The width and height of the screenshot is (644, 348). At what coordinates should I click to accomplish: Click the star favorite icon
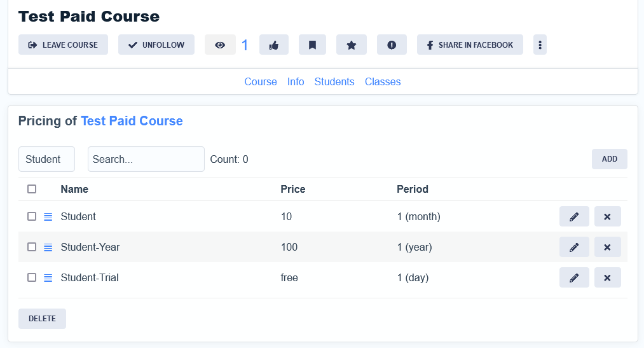point(351,45)
